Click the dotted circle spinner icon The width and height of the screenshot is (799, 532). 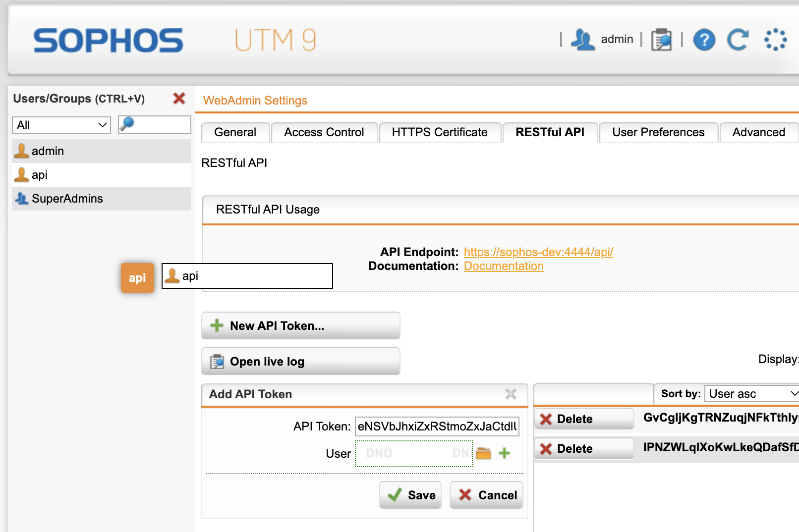[775, 40]
